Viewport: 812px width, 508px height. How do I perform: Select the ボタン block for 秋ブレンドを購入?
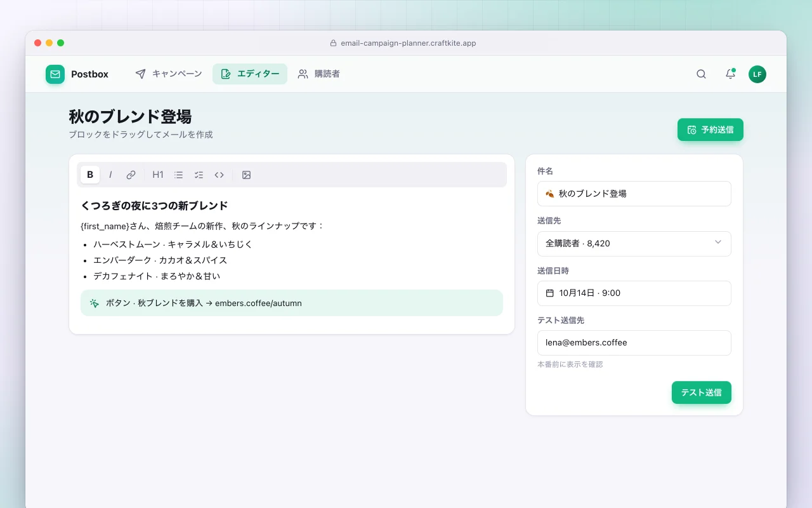292,303
